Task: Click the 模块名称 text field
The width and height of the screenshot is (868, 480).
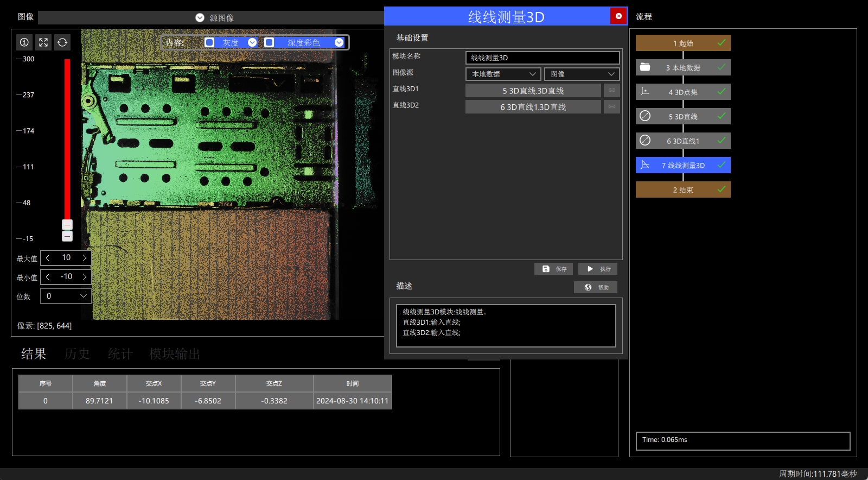Action: click(542, 58)
